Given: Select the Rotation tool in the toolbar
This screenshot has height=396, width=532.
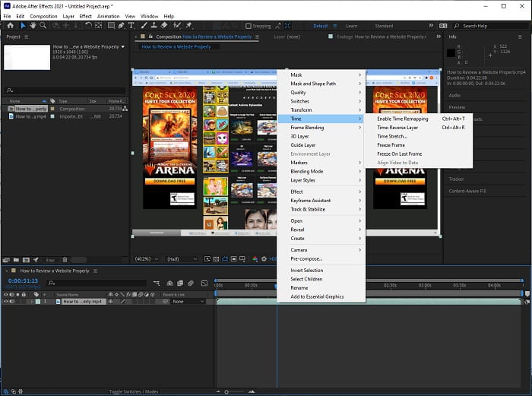Looking at the screenshot, I should coord(88,25).
